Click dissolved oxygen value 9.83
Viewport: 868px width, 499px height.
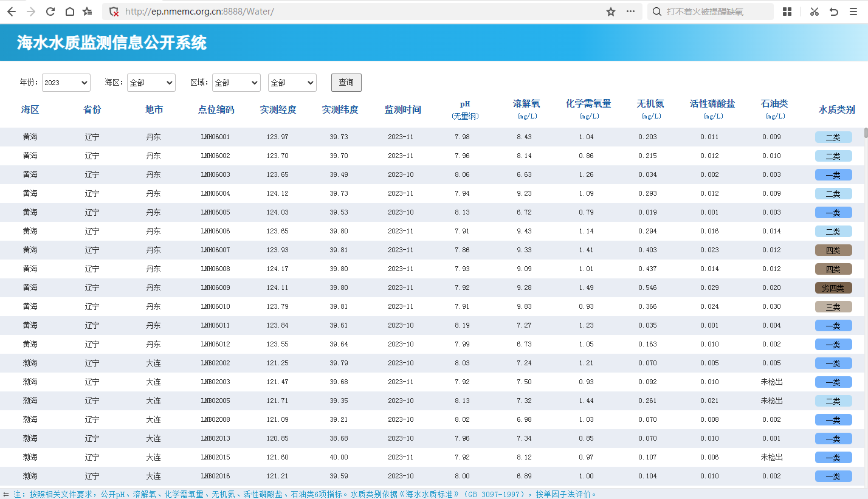pyautogui.click(x=524, y=306)
